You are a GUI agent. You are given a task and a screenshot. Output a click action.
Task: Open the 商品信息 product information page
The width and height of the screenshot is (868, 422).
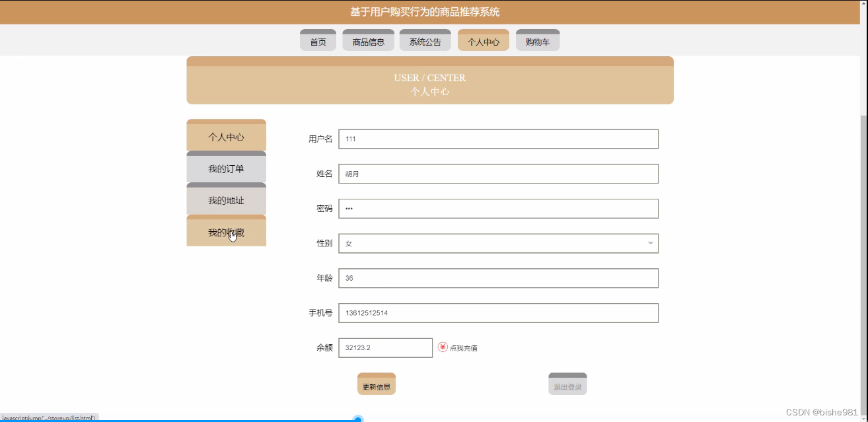pyautogui.click(x=368, y=40)
